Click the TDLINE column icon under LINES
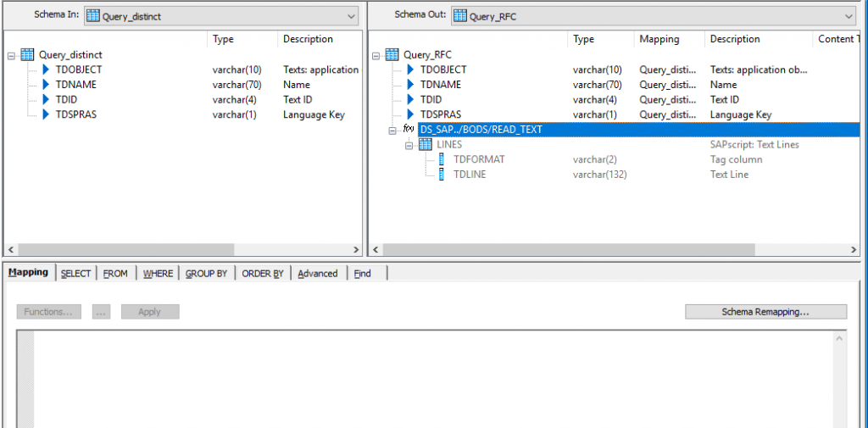The height and width of the screenshot is (428, 868). pyautogui.click(x=441, y=175)
